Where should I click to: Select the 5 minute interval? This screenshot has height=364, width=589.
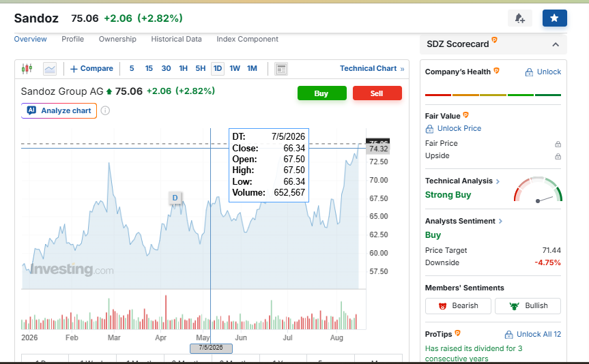[132, 69]
